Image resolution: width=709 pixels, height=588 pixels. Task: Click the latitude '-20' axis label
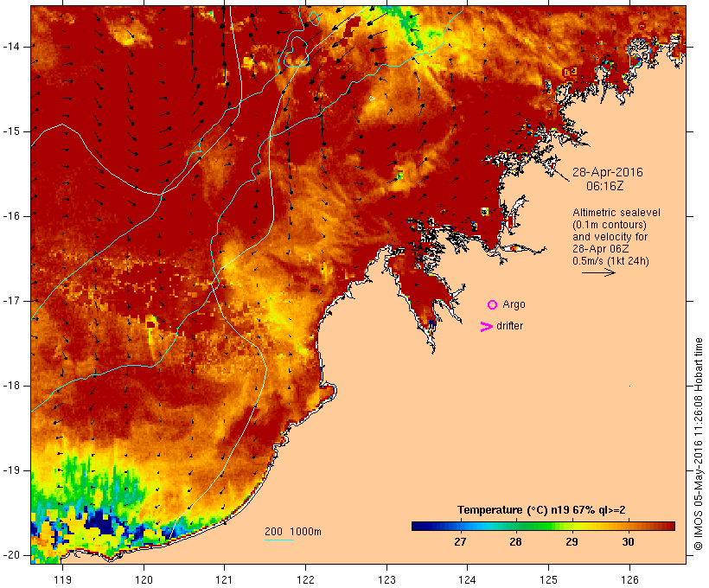(11, 555)
